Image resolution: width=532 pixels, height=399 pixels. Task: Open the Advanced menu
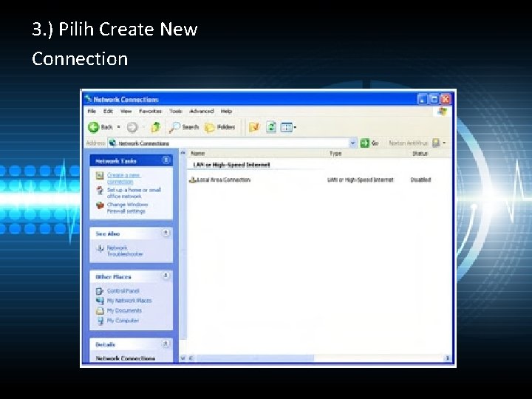pyautogui.click(x=202, y=112)
